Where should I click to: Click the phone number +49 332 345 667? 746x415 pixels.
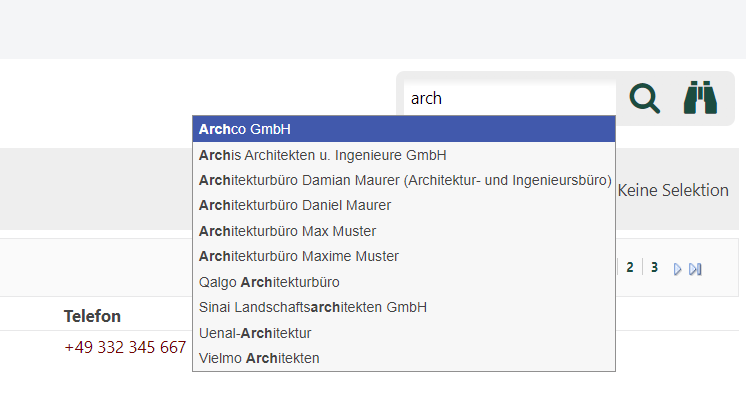pos(125,348)
